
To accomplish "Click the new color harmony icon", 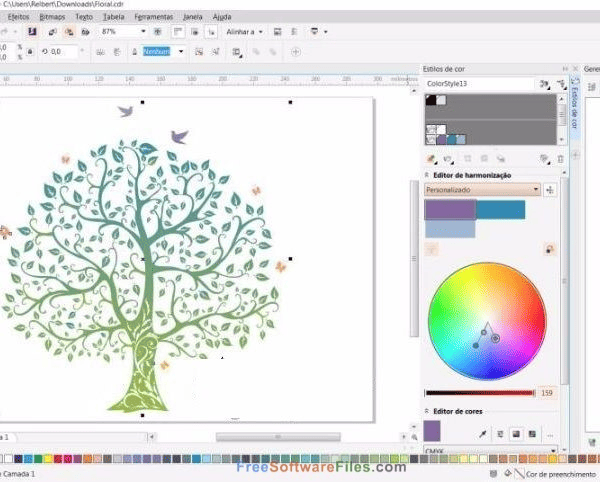I will [447, 159].
